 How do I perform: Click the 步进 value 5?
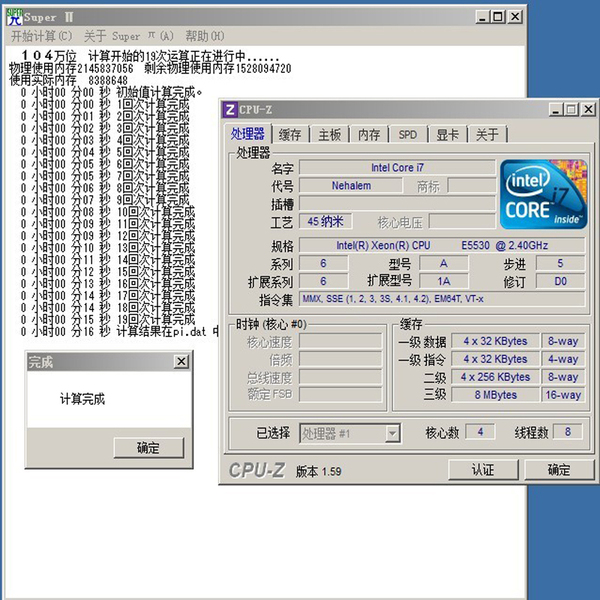point(561,263)
